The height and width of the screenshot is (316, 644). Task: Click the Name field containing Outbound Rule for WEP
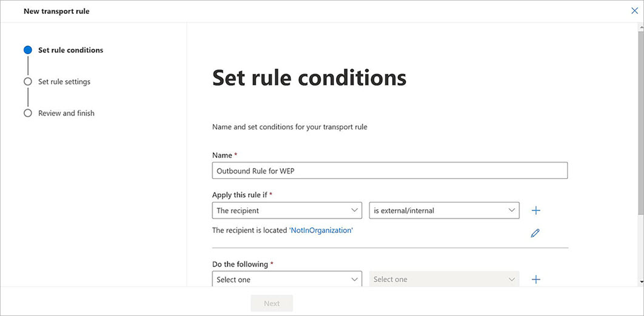[389, 171]
